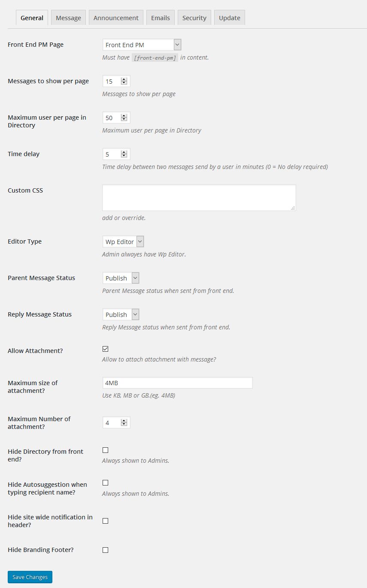
Task: Increment messages to show per page
Action: point(124,79)
